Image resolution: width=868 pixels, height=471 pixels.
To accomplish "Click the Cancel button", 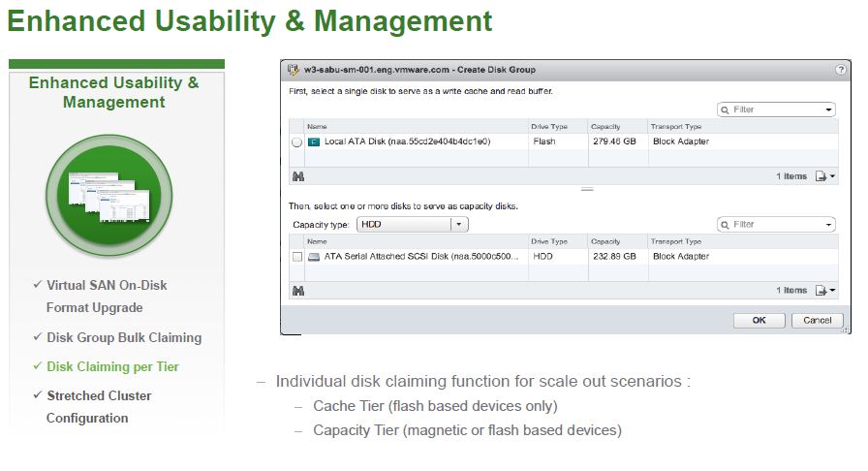I will [817, 320].
